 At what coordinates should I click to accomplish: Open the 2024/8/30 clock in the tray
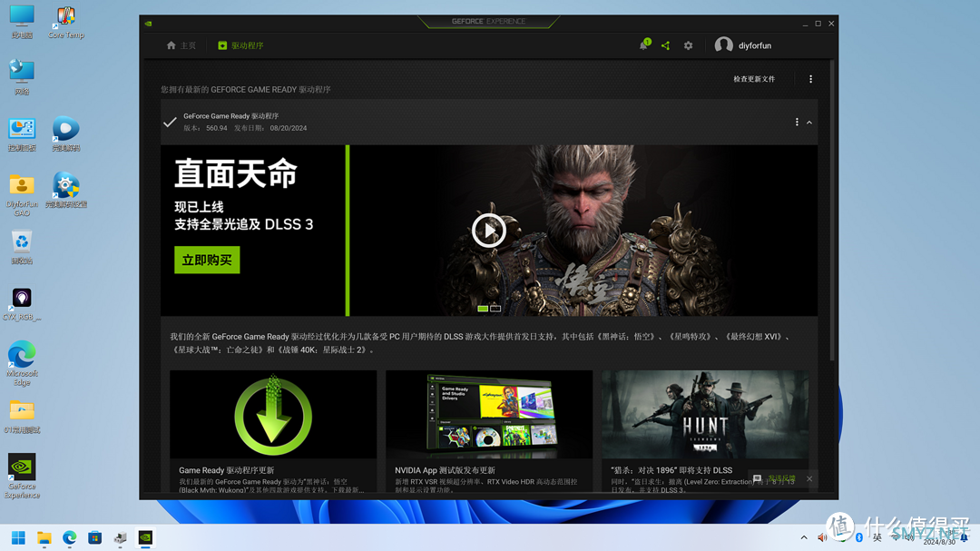[939, 538]
